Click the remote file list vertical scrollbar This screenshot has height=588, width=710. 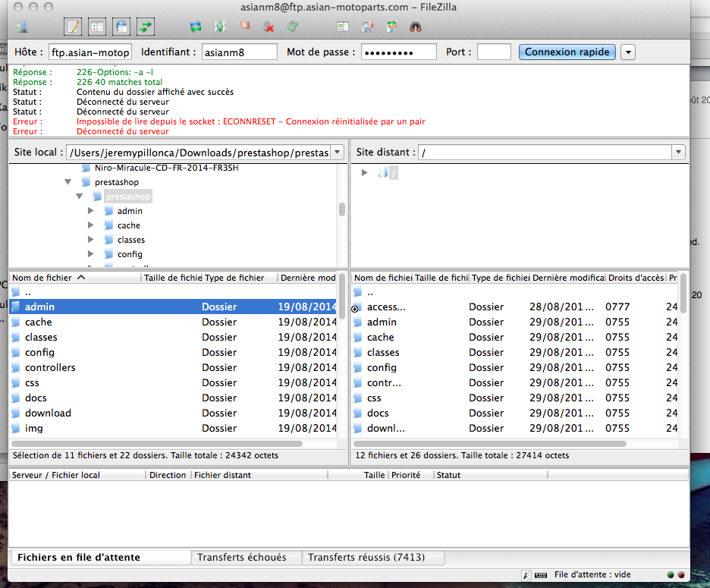click(x=683, y=293)
